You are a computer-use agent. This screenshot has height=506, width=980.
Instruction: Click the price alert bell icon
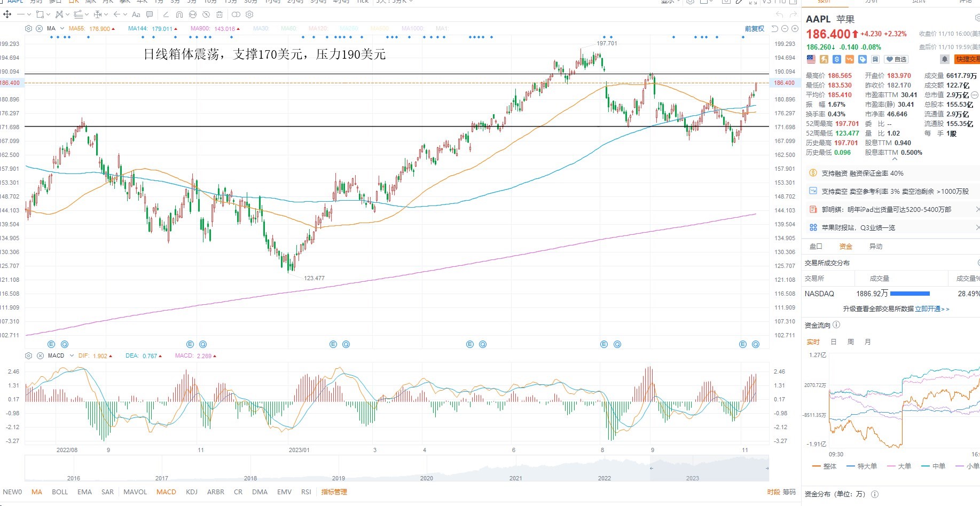tap(945, 59)
